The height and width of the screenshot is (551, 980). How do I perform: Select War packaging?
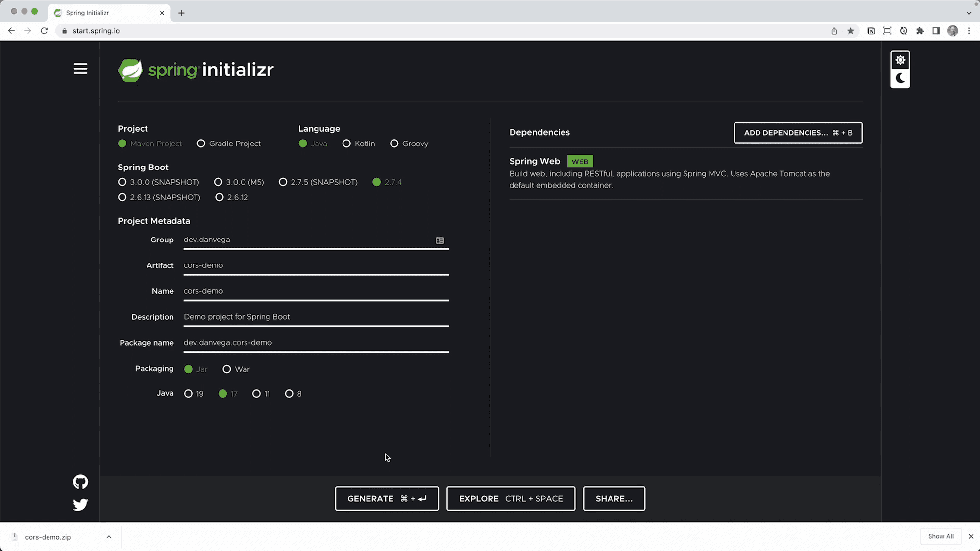[227, 369]
